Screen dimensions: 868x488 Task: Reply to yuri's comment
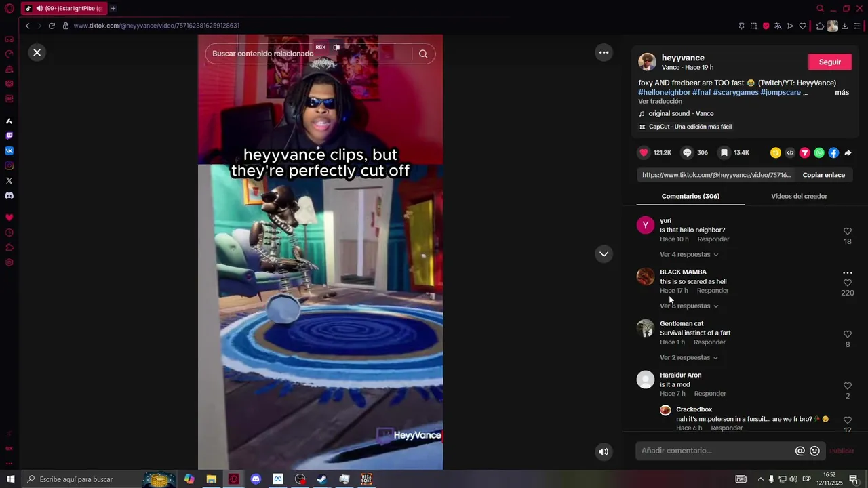(713, 239)
